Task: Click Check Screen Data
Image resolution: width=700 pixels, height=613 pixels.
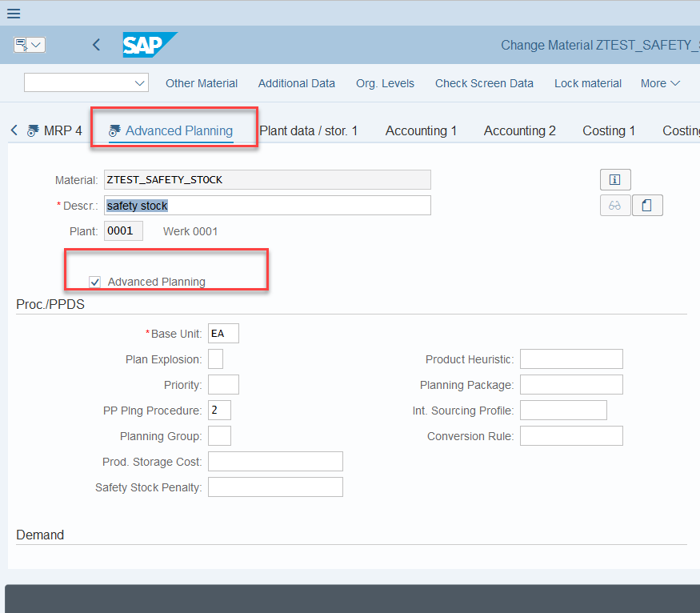Action: click(484, 83)
